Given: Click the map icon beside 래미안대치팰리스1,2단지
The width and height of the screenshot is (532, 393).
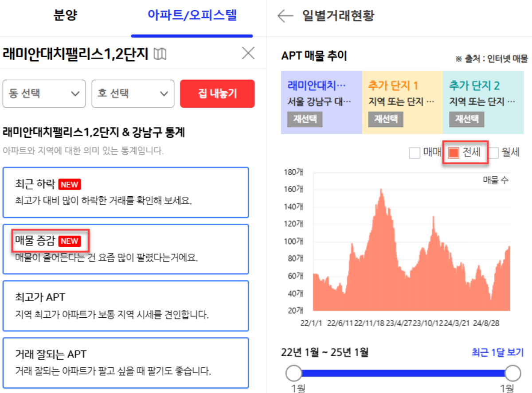Looking at the screenshot, I should point(160,53).
